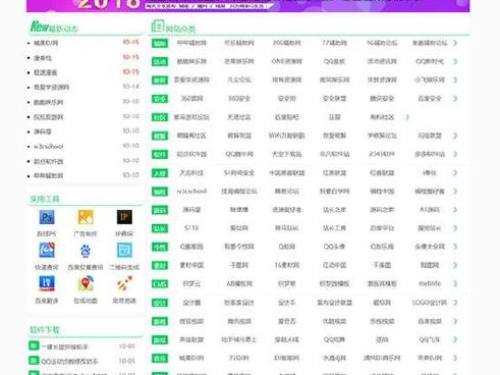
Task: Click the blue Baidu Translate icon
Action: coord(47,284)
